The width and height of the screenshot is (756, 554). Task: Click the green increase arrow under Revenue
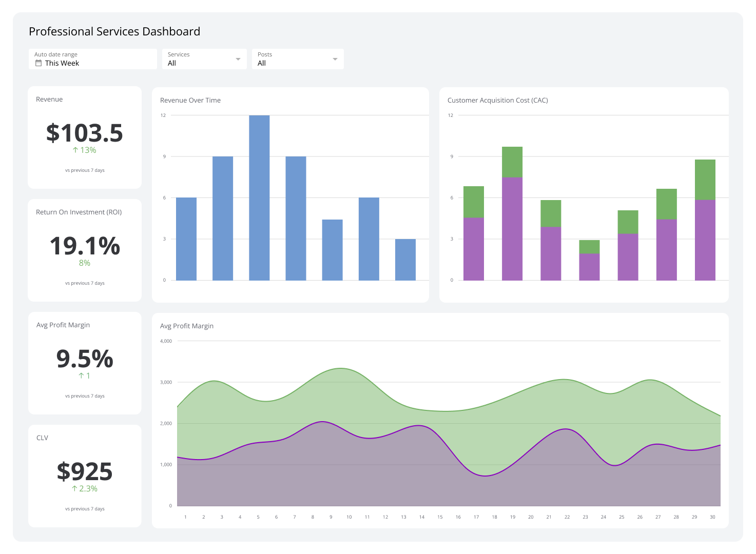coord(75,150)
